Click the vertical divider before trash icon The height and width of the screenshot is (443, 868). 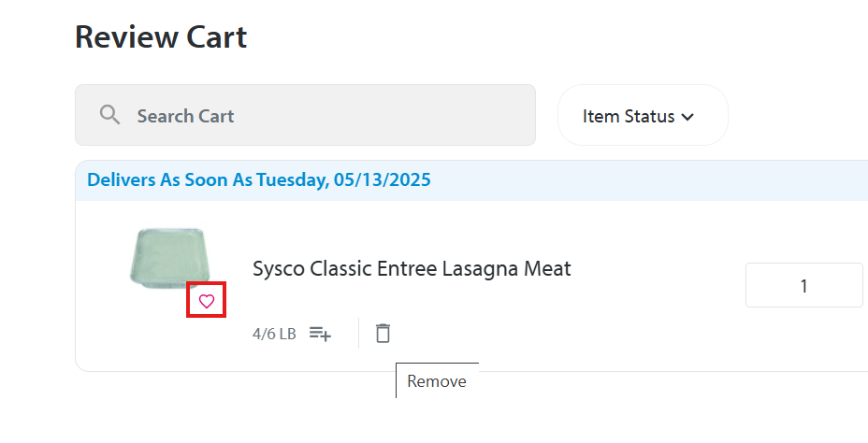point(358,333)
